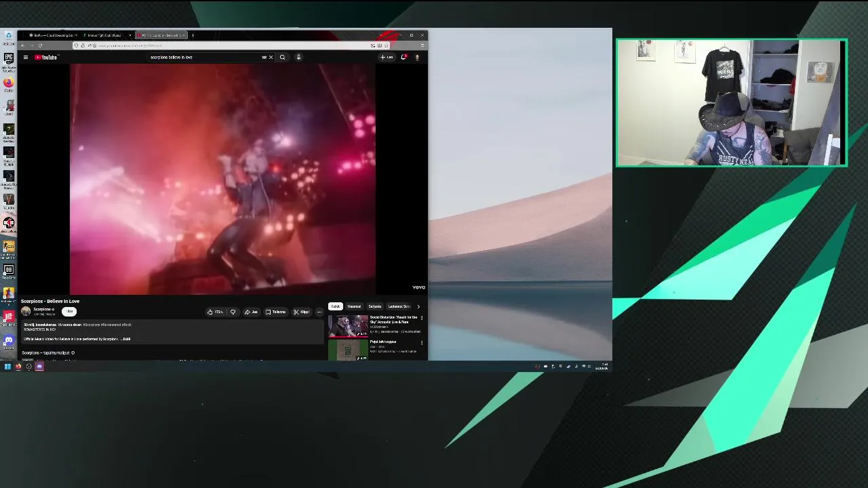Click the YouTube search magnifier button
Screen dimensions: 868x488
pyautogui.click(x=282, y=57)
